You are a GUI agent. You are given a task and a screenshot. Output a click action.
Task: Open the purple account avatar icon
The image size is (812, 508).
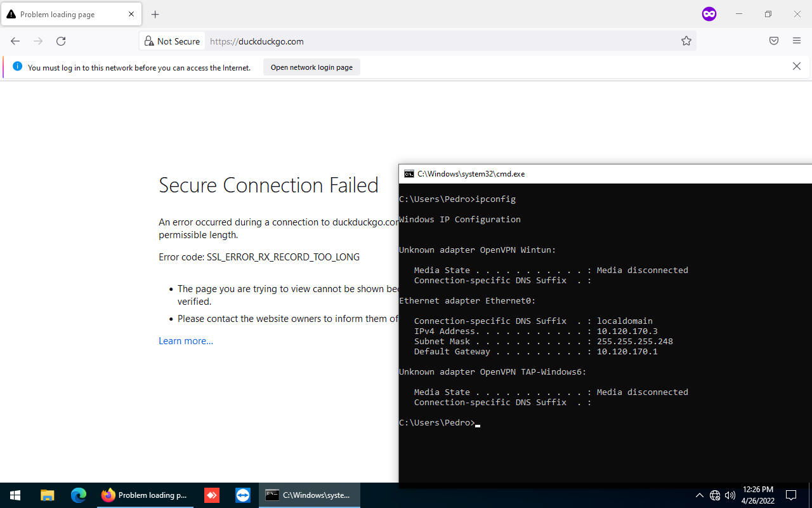click(x=709, y=14)
